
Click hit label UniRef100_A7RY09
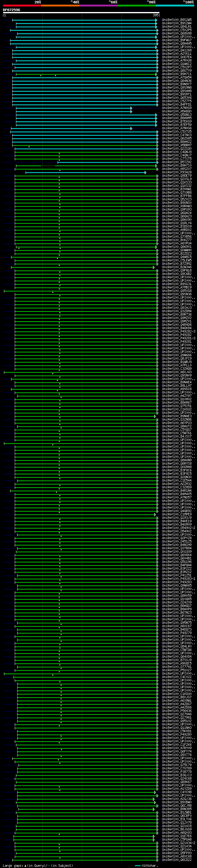[177, 748]
